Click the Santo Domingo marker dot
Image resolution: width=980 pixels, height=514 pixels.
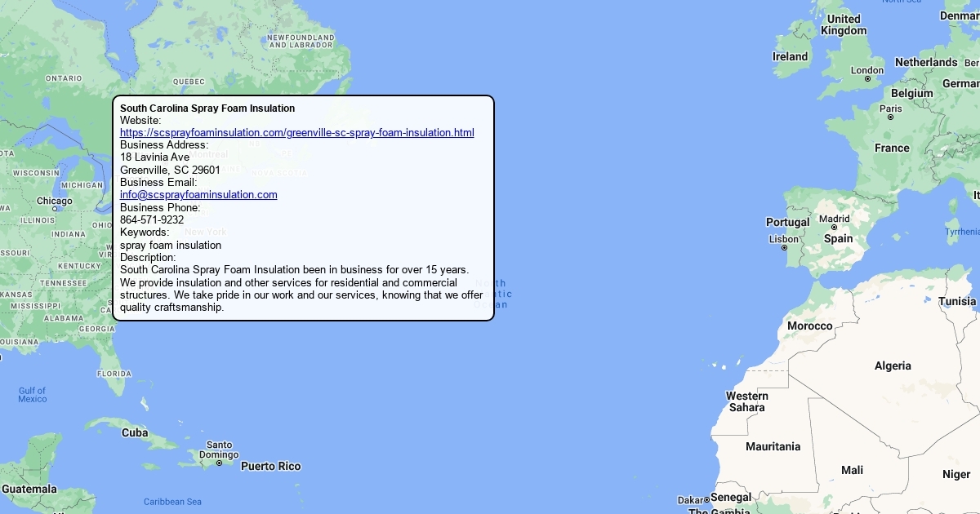pyautogui.click(x=219, y=463)
